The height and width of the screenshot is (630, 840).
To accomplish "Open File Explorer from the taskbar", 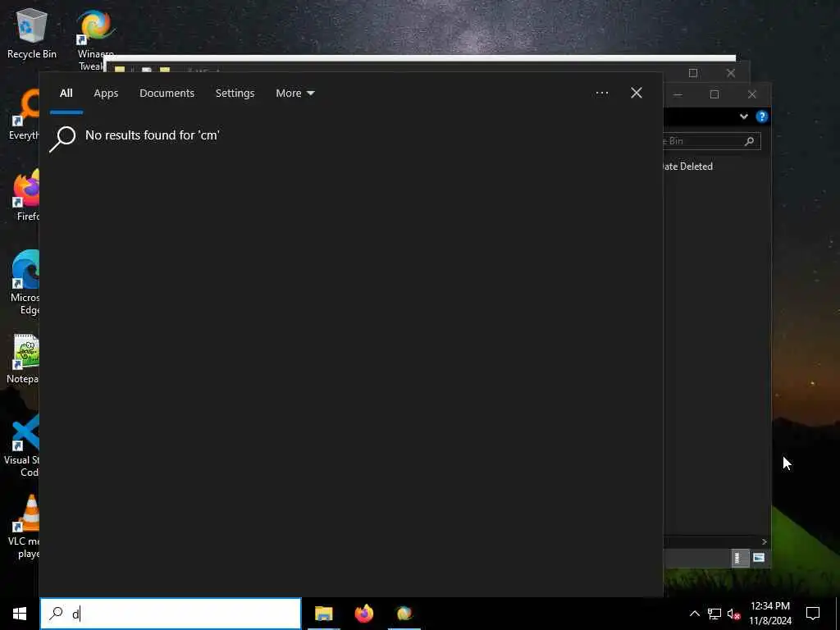I will [323, 614].
